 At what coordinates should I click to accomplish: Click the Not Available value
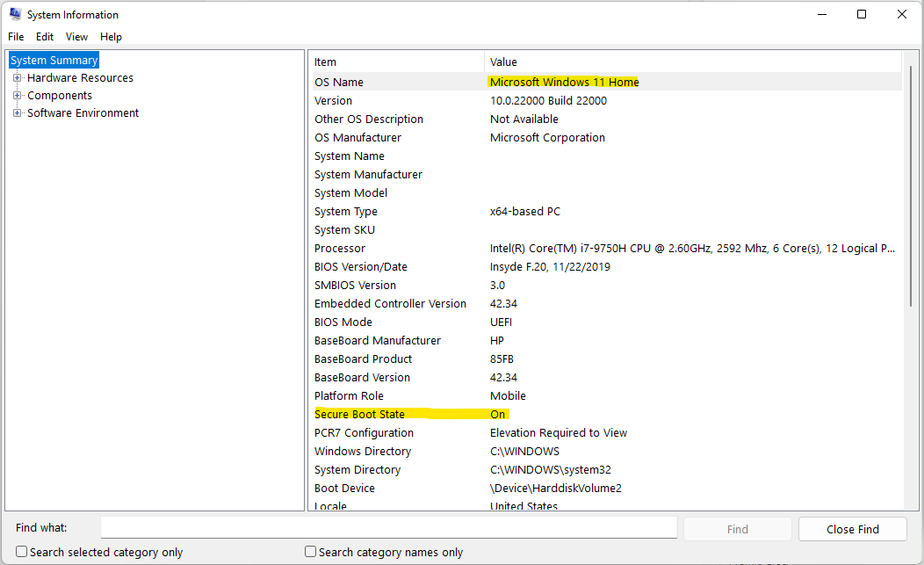[523, 120]
